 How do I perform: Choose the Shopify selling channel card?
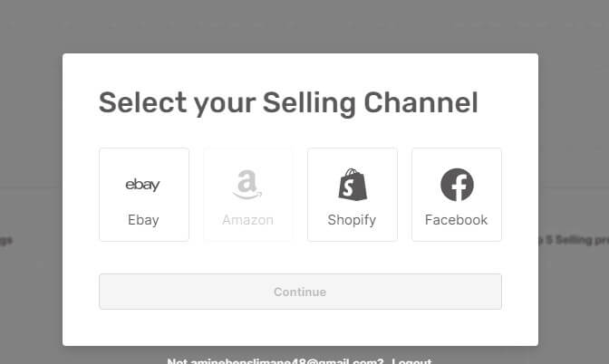(x=353, y=195)
